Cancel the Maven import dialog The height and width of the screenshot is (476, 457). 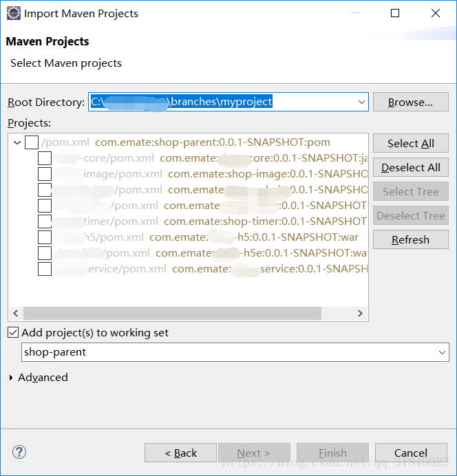411,453
